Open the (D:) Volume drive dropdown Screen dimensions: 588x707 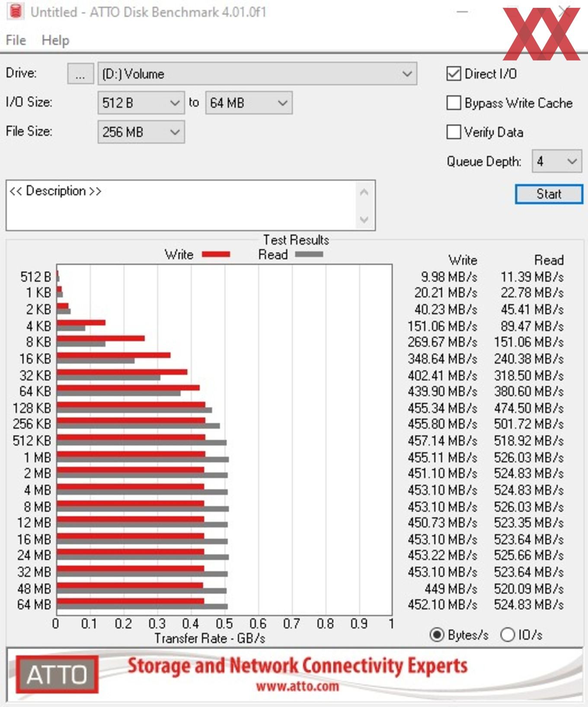pos(257,74)
